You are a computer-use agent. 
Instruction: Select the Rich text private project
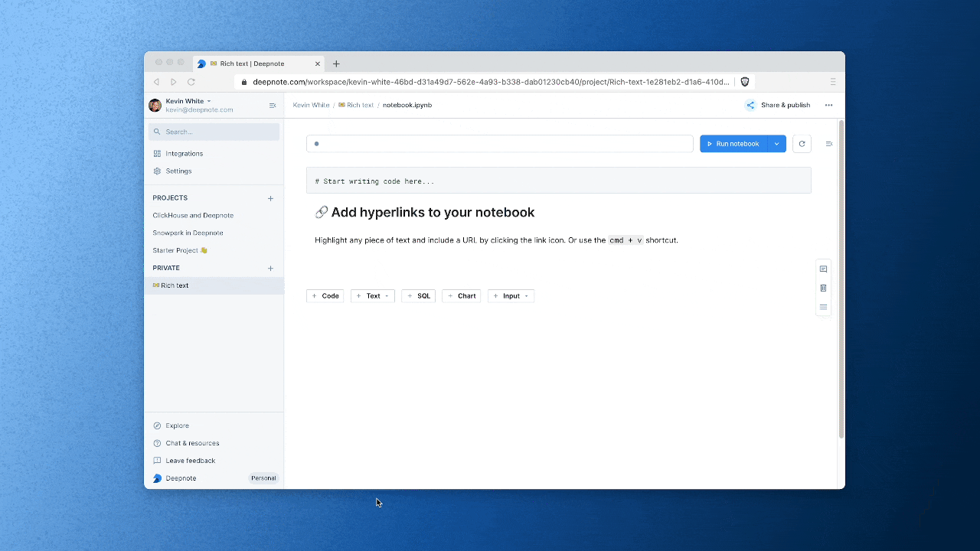[x=214, y=285]
